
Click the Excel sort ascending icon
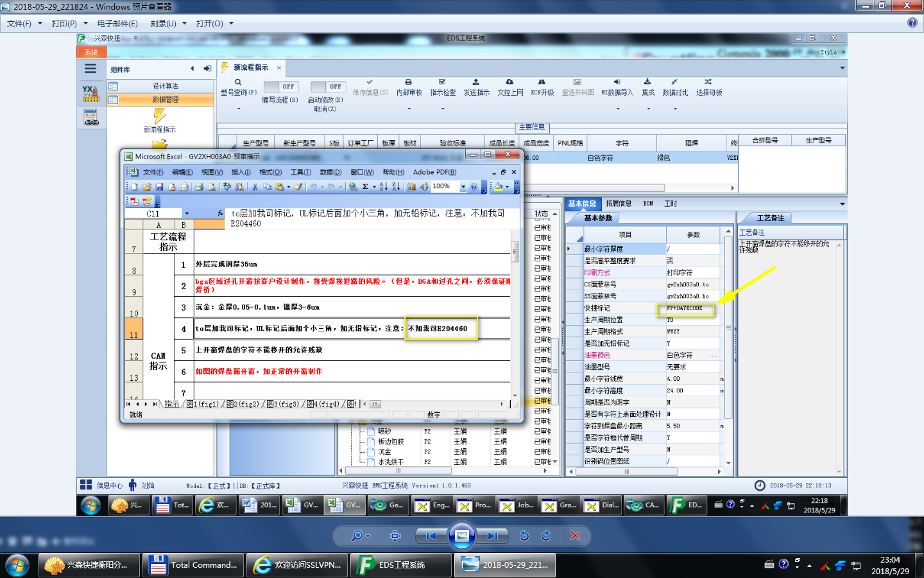pyautogui.click(x=383, y=187)
